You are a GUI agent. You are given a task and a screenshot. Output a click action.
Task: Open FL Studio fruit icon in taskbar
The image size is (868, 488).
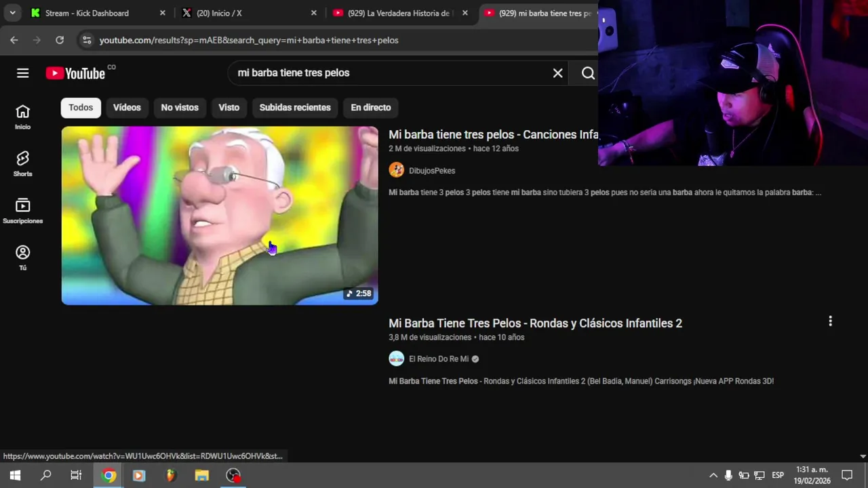pyautogui.click(x=171, y=476)
